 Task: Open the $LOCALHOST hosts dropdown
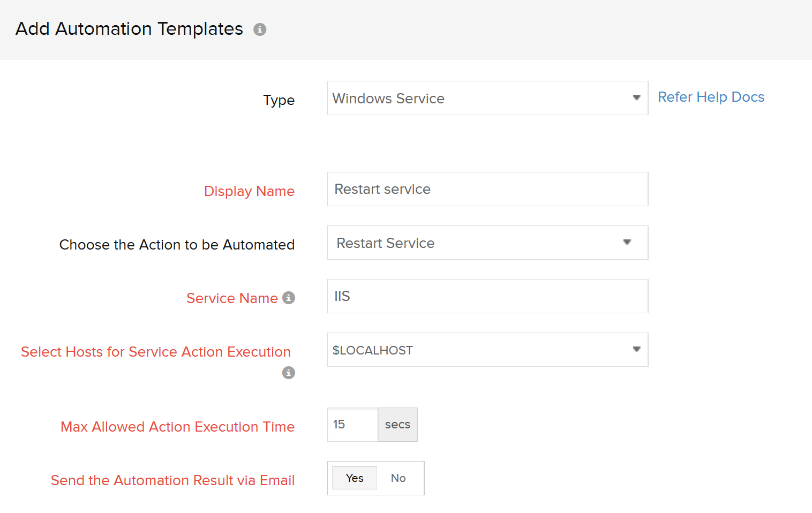(482, 350)
